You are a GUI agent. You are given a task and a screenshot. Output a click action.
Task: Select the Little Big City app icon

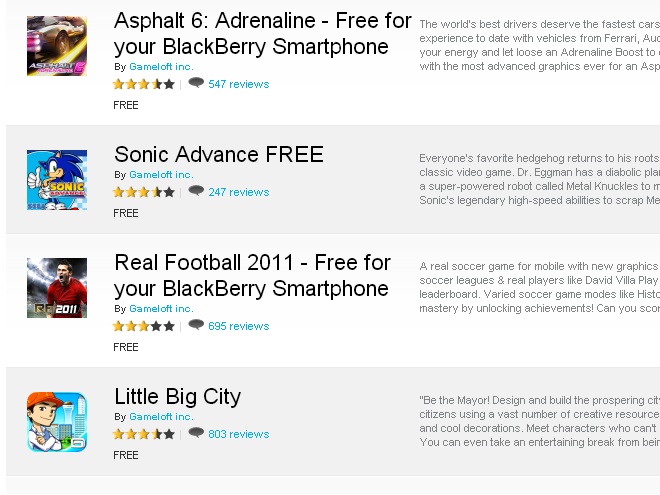coord(56,421)
